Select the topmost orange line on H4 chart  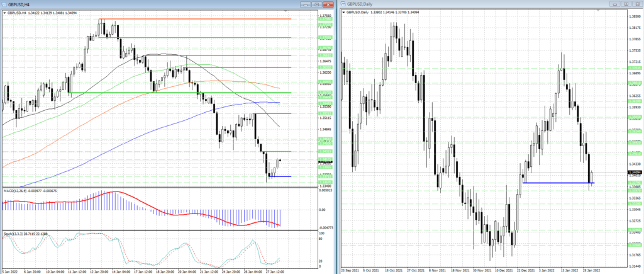(x=189, y=19)
